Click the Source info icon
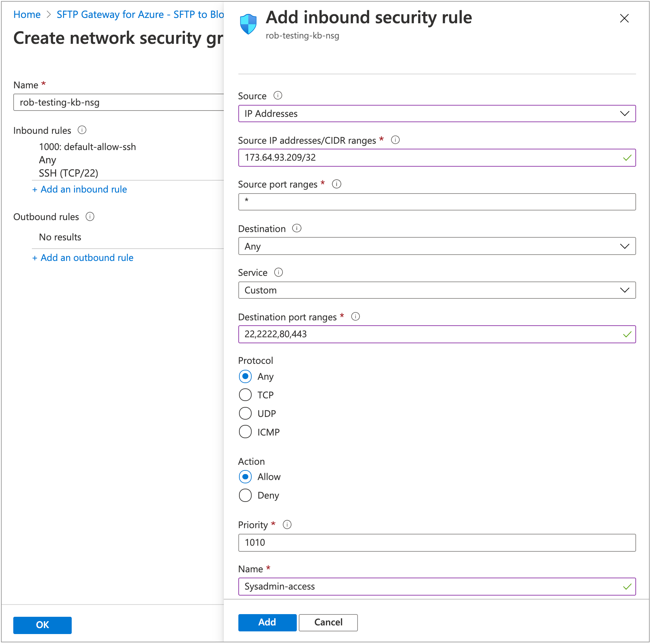The image size is (652, 644). pos(278,96)
